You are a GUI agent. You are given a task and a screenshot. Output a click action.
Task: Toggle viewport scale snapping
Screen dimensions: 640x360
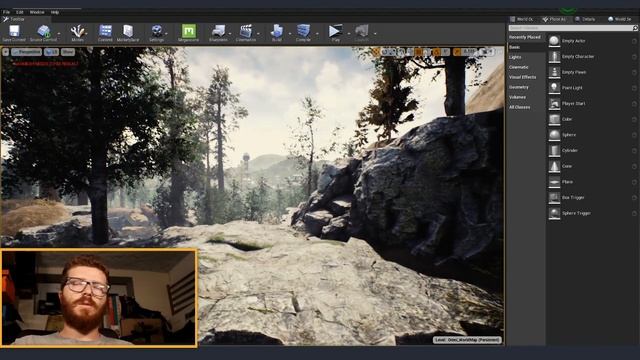pyautogui.click(x=457, y=52)
